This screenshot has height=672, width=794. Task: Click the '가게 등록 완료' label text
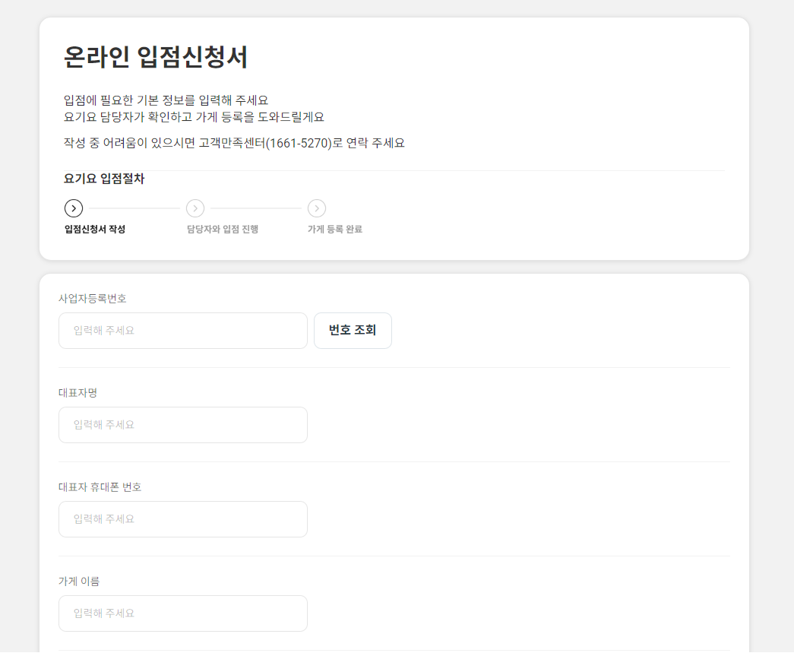334,227
